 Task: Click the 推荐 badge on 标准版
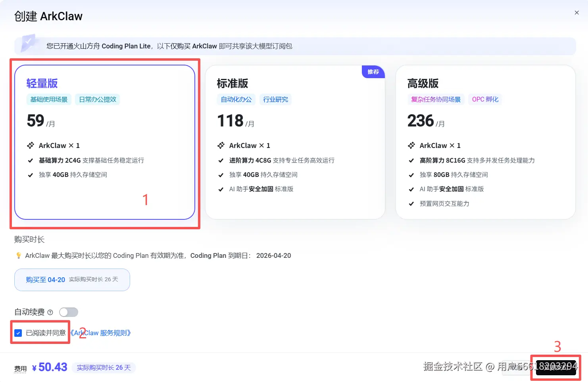click(x=373, y=72)
